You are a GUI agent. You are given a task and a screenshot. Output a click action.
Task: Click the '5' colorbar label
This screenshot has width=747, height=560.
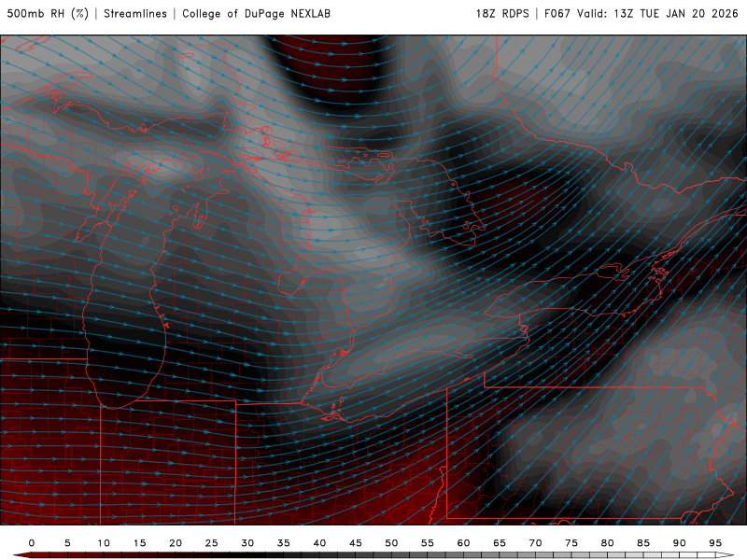(x=67, y=543)
